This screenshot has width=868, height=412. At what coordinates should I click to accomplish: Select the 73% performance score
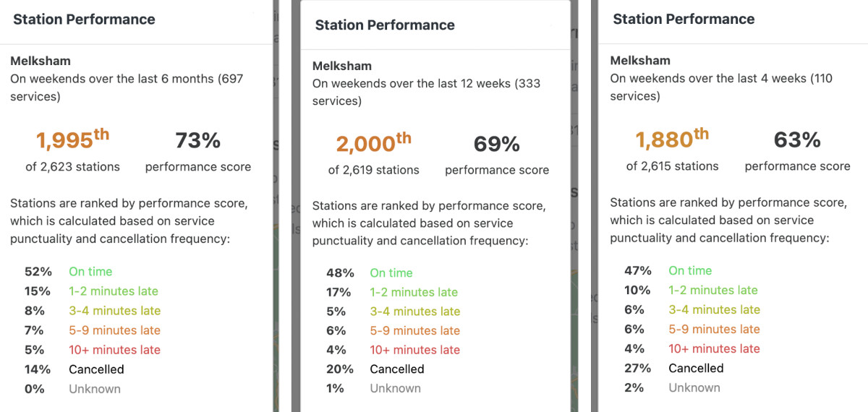[x=197, y=140]
